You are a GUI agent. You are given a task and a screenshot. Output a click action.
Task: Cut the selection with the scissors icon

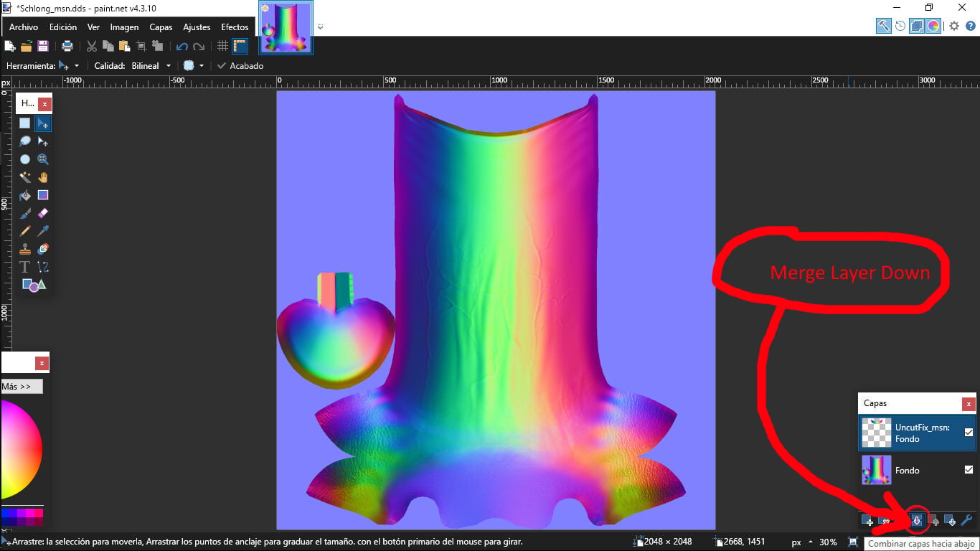[92, 46]
